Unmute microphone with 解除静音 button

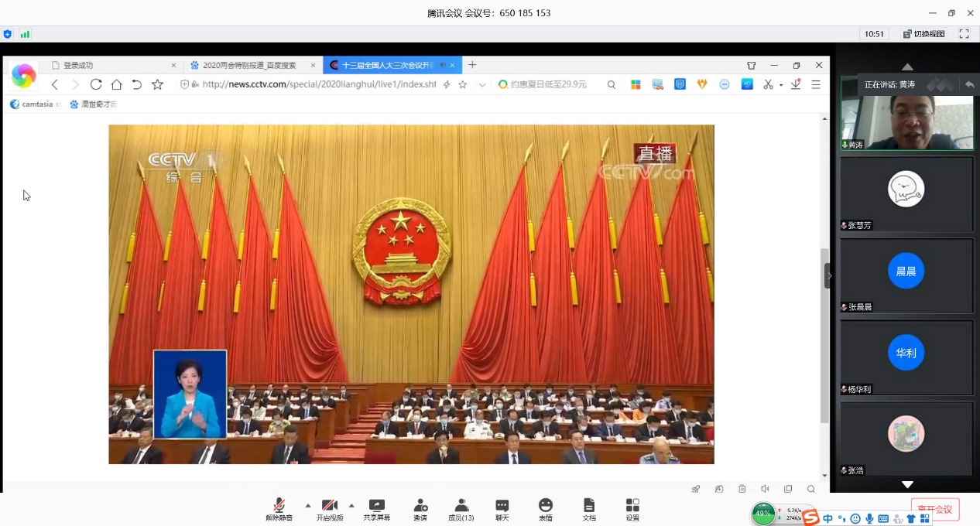[279, 509]
